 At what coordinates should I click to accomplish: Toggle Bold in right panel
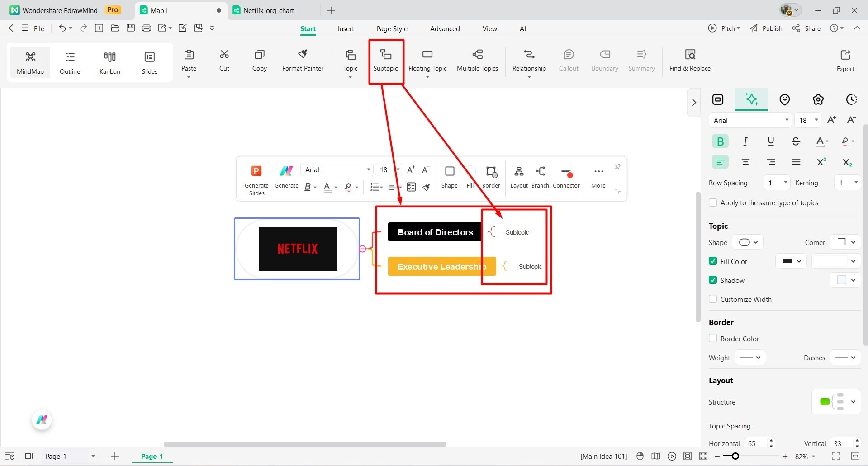coord(720,141)
